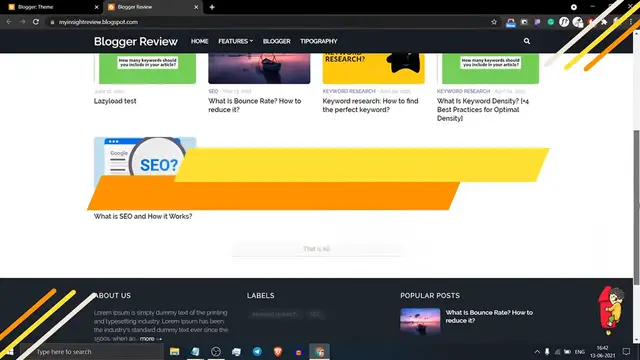The image size is (640, 360).
Task: Open the Blogger Review site logo
Action: point(136,41)
